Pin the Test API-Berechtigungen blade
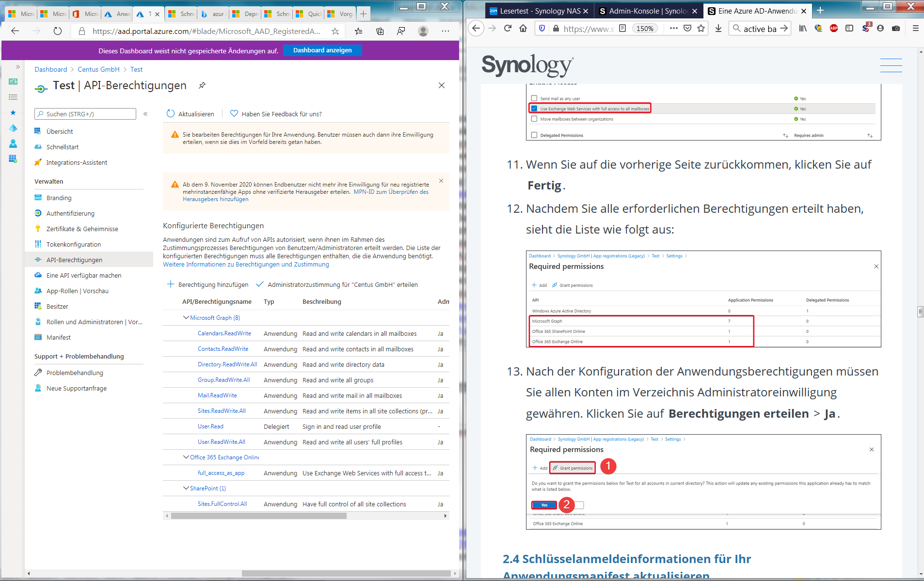The width and height of the screenshot is (924, 581). (202, 85)
